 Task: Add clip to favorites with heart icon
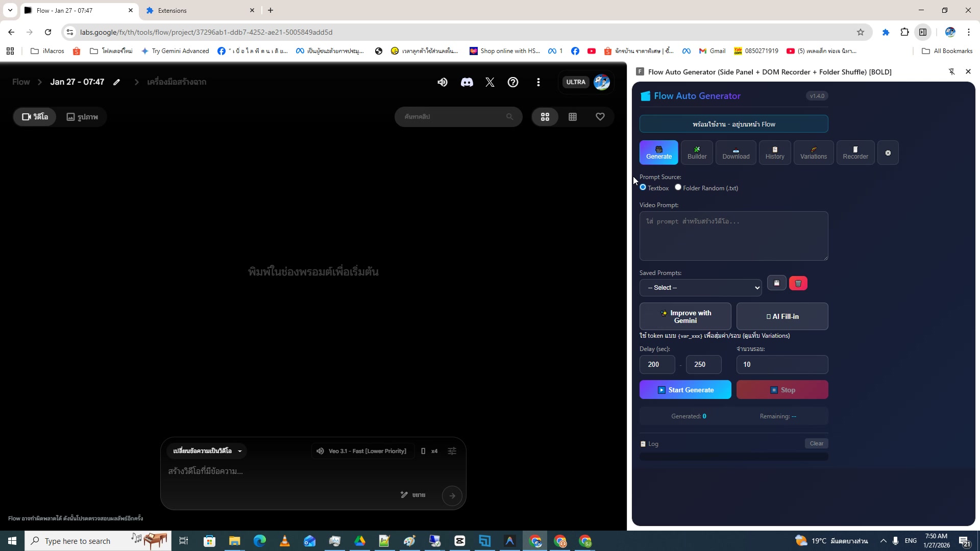[600, 117]
